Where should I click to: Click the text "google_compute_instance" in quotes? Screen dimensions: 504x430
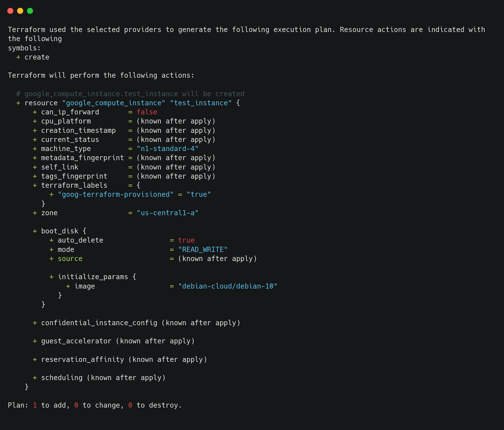coord(114,103)
